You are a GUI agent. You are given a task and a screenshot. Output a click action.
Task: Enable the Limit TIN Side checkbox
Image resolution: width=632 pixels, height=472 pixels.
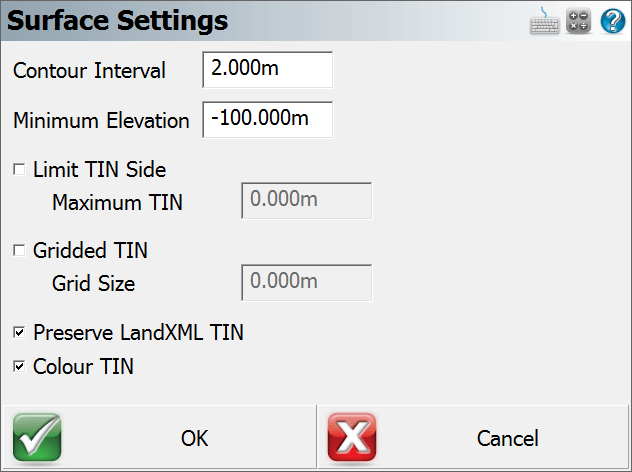coord(19,169)
